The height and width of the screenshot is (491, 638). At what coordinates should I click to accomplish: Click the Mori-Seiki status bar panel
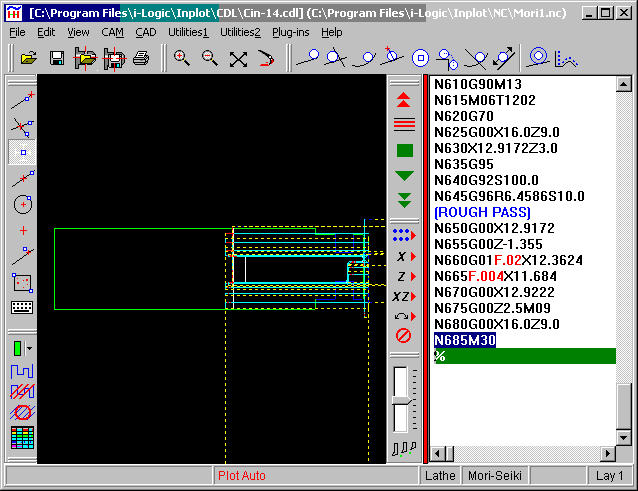tap(497, 475)
